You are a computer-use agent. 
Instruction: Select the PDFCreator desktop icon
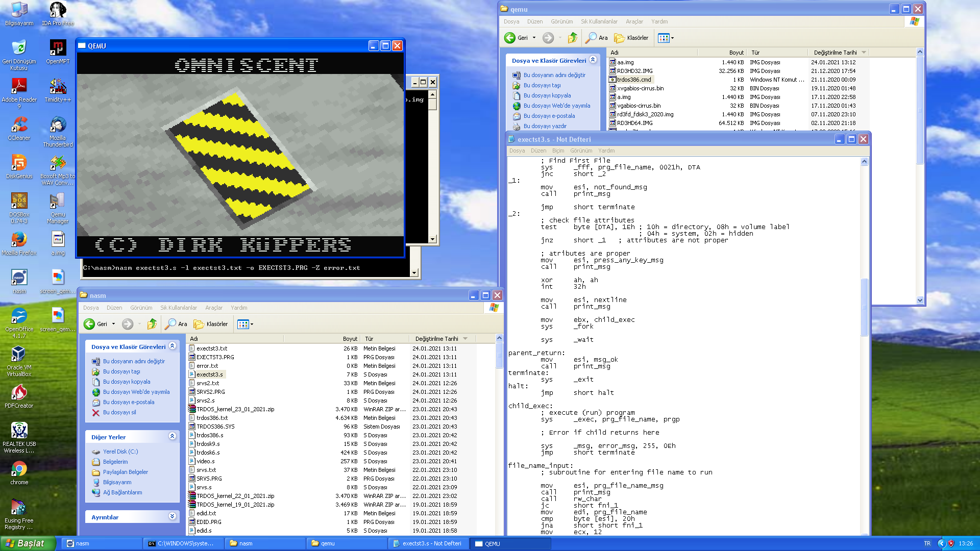[19, 396]
